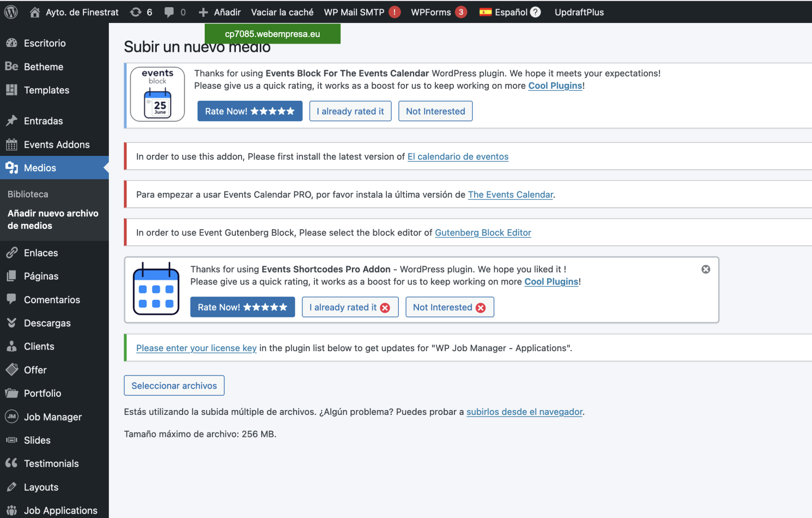Click the Testimonials quote marks icon
This screenshot has height=518, width=812.
[12, 463]
